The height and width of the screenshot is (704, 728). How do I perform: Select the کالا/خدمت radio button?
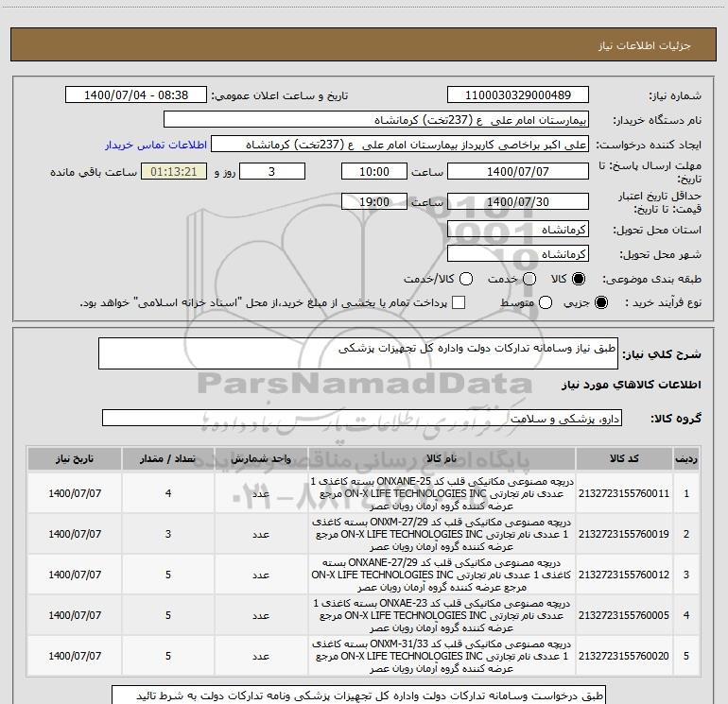466,279
